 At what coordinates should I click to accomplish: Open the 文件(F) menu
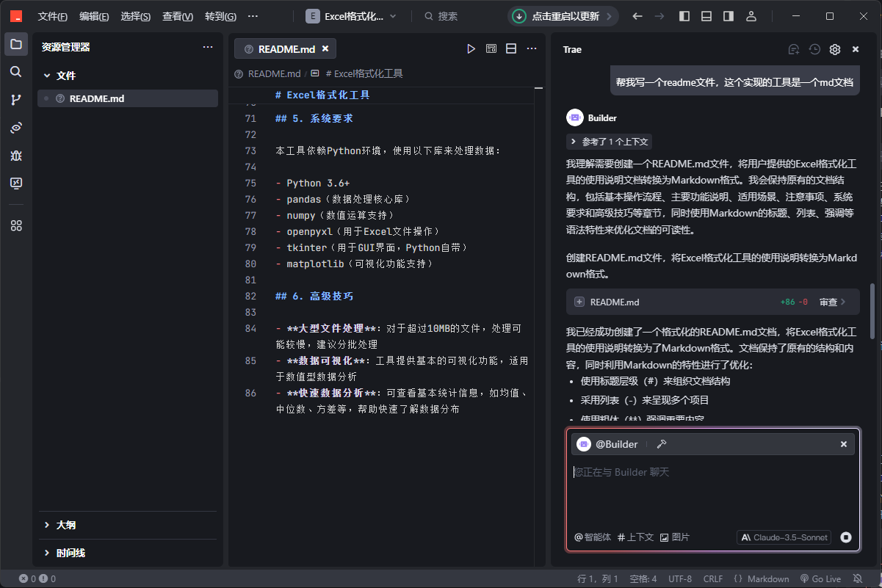click(x=52, y=16)
